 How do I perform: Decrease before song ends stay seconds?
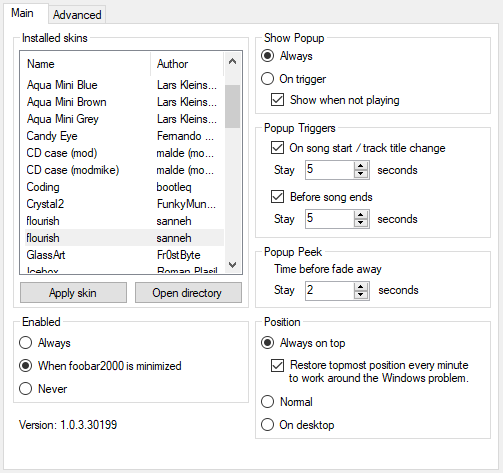coord(361,223)
